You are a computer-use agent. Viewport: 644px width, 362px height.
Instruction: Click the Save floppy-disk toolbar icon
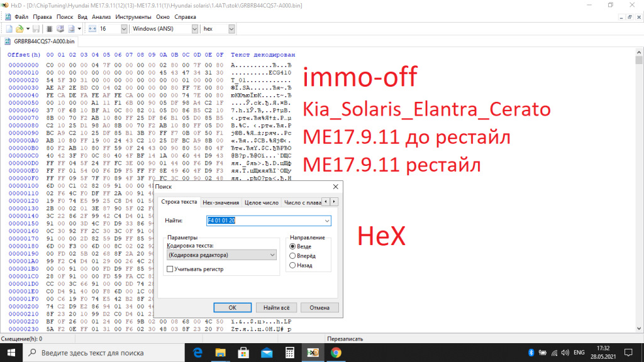click(36, 29)
